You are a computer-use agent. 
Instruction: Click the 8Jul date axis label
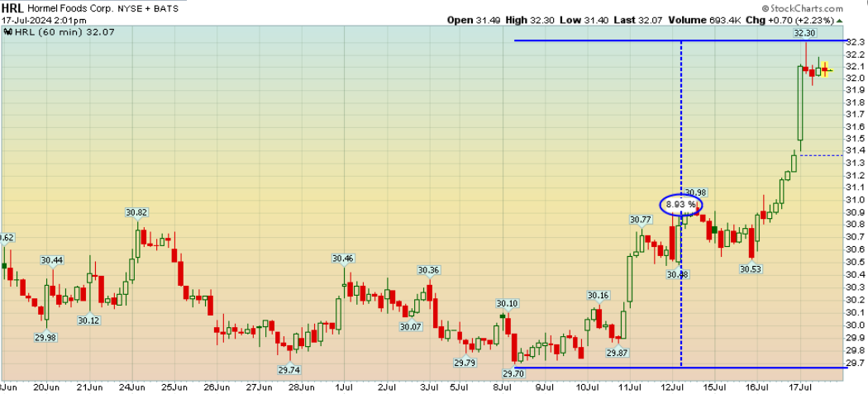point(503,387)
